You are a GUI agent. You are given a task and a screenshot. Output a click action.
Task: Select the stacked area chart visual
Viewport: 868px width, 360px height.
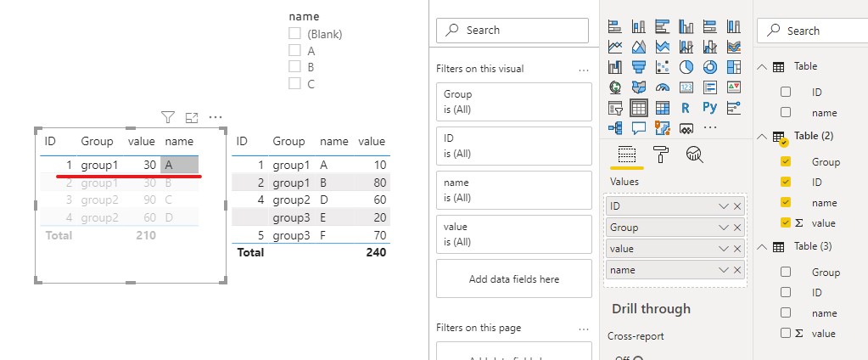[663, 47]
